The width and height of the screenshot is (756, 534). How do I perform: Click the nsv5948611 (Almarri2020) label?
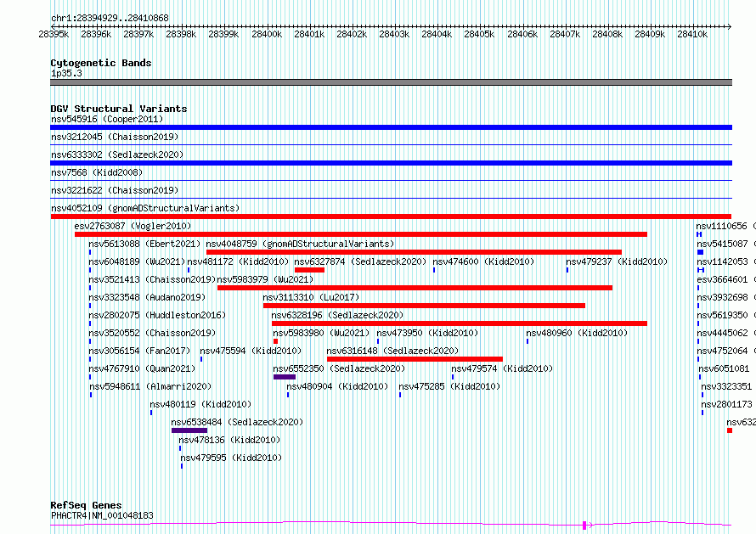click(150, 386)
